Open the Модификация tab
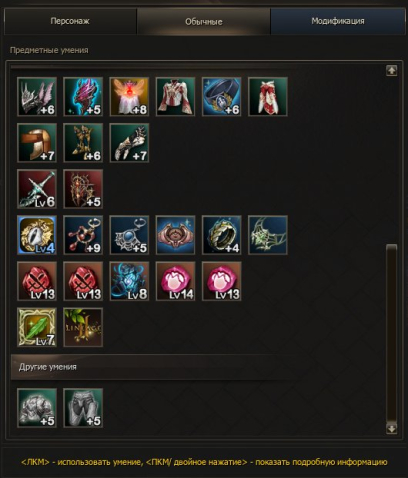 tap(338, 21)
